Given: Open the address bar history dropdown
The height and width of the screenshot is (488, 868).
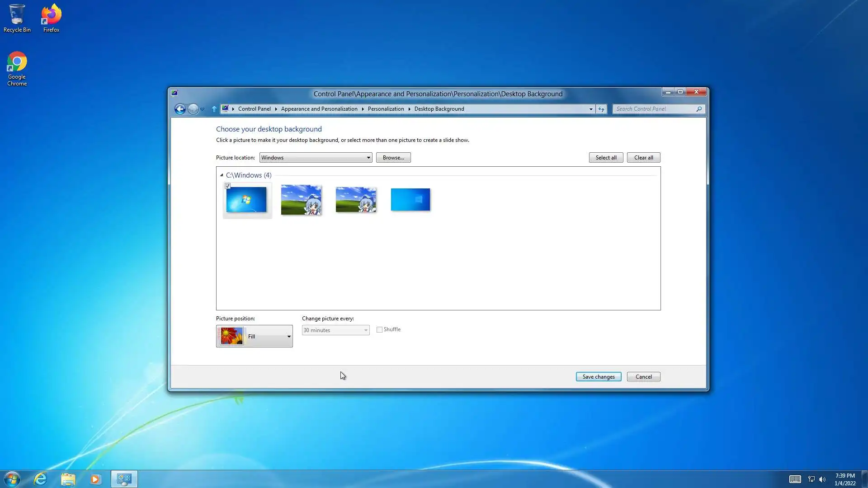Looking at the screenshot, I should [x=590, y=109].
